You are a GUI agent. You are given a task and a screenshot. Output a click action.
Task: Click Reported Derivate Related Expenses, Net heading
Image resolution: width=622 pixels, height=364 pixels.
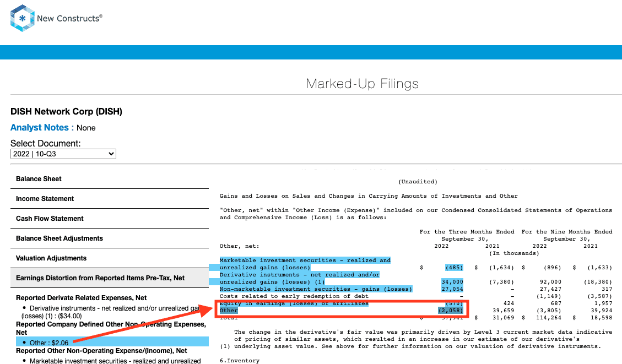82,298
